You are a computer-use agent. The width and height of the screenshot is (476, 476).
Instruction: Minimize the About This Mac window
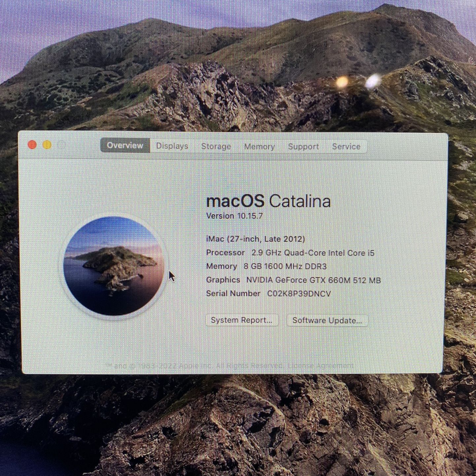pos(47,145)
